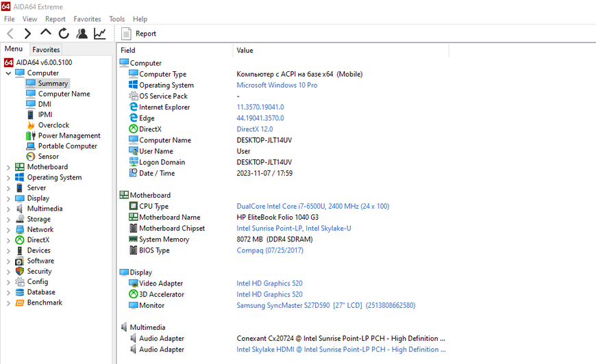Open the Microsoft Windows 10 Pro link
The height and width of the screenshot is (364, 596).
click(277, 85)
